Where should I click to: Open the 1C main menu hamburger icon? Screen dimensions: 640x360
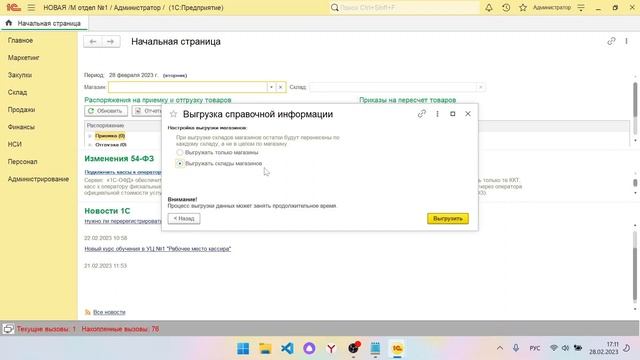31,7
